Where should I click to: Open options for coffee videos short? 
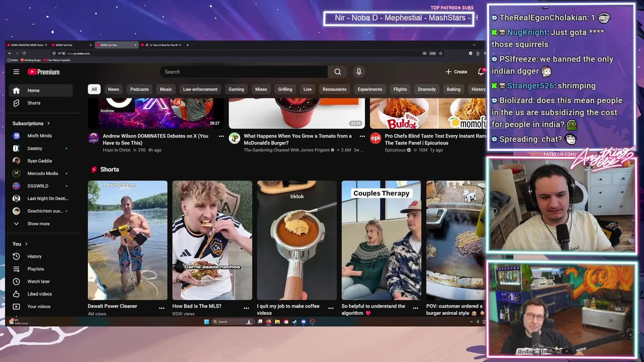(331, 308)
